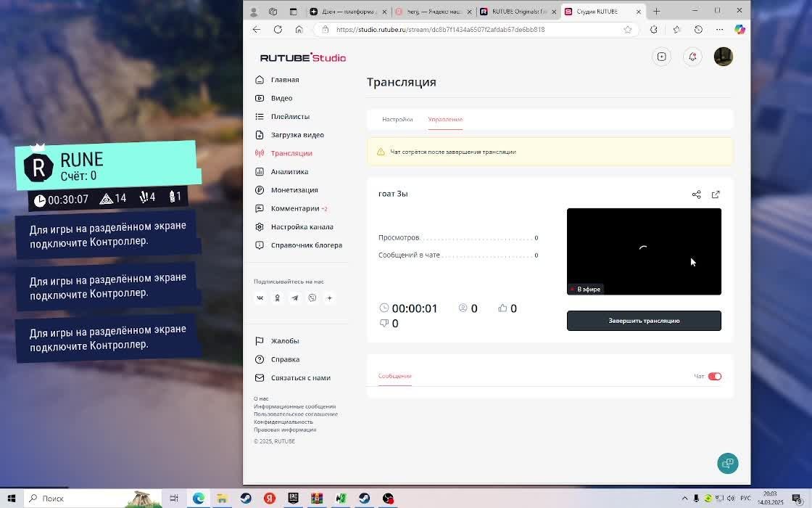This screenshot has width=812, height=508.
Task: Open Пользовательское соглашение link
Action: click(296, 414)
